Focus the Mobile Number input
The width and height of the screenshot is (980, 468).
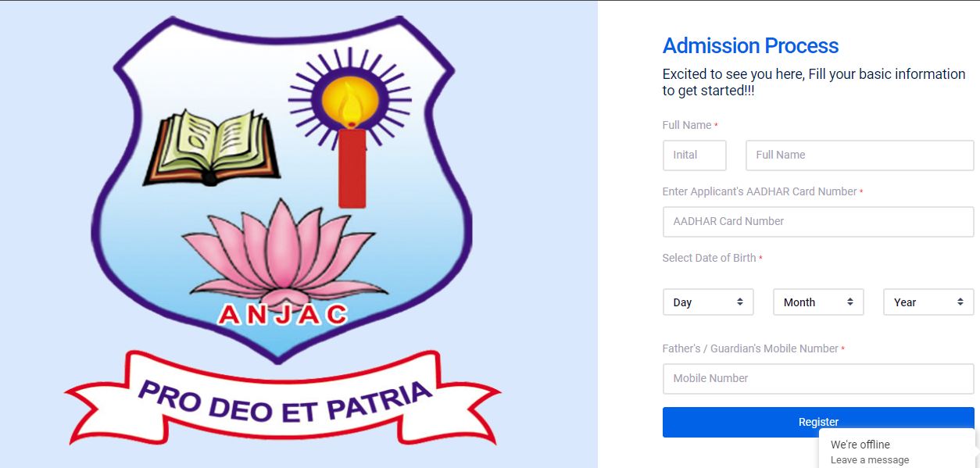click(818, 379)
